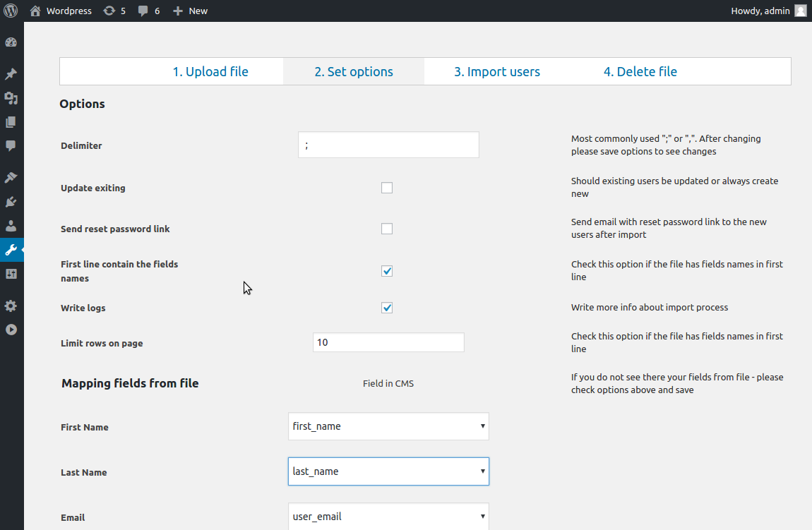Click the Mapping fields from file heading
812x530 pixels.
point(130,383)
